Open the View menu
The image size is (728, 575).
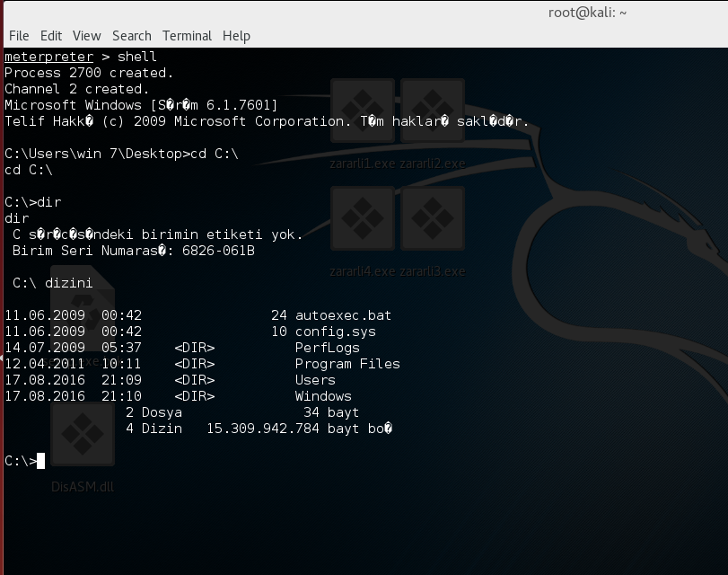(87, 36)
